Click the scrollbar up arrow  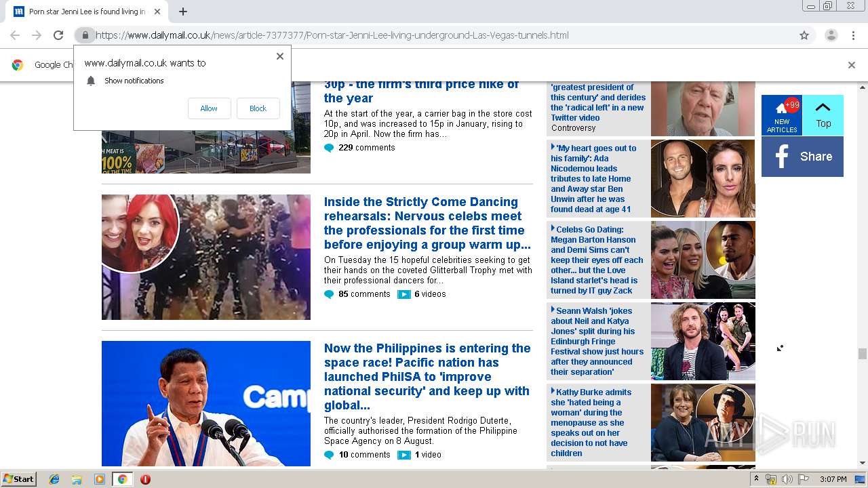[x=862, y=87]
